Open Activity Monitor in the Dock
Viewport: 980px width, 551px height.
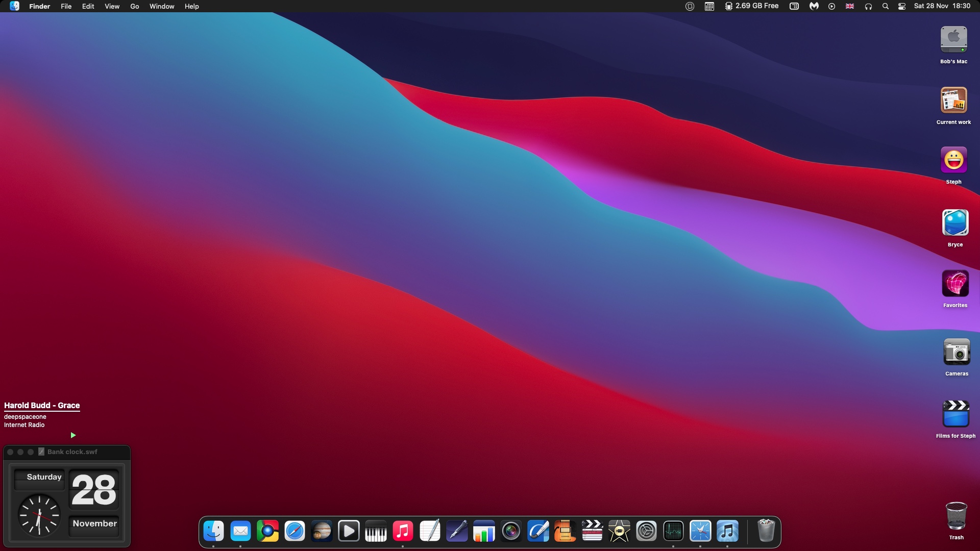coord(673,532)
